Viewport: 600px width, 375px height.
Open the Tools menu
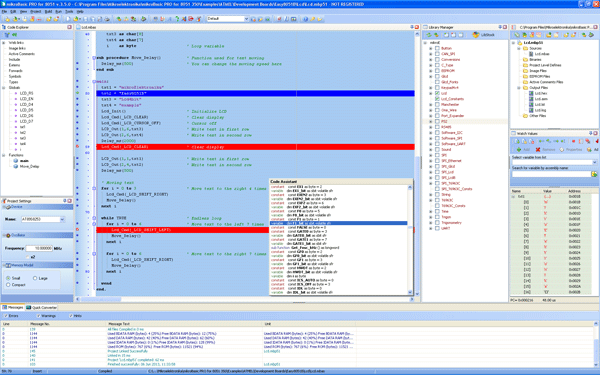[69, 11]
